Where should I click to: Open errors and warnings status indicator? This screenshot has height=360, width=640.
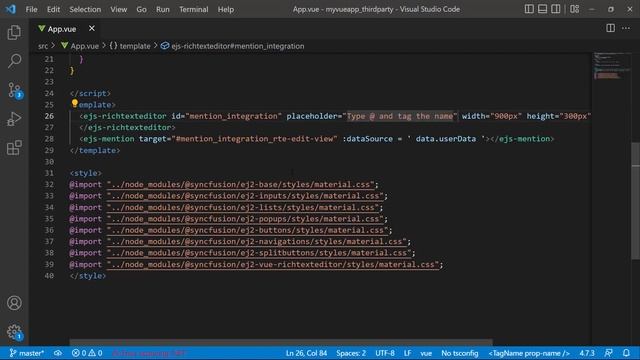[87, 353]
